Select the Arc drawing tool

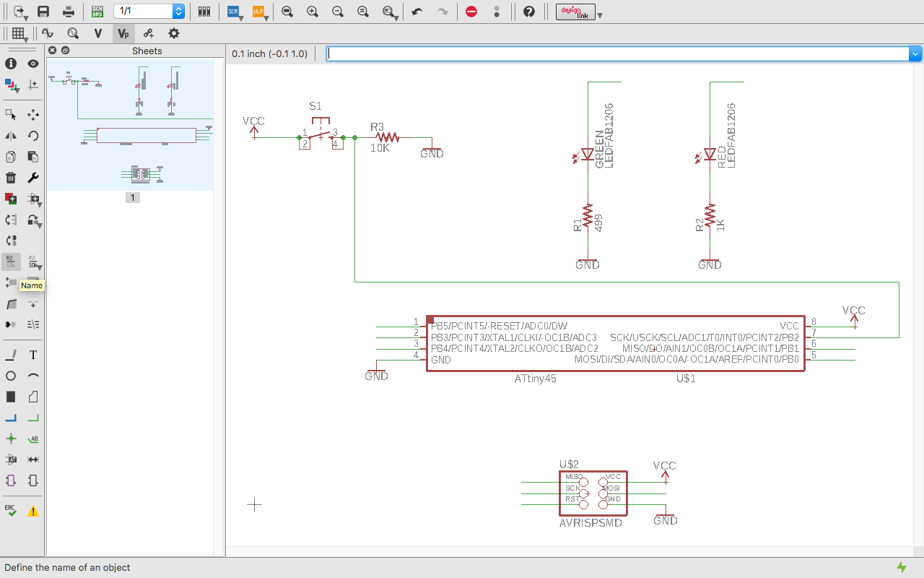tap(32, 376)
